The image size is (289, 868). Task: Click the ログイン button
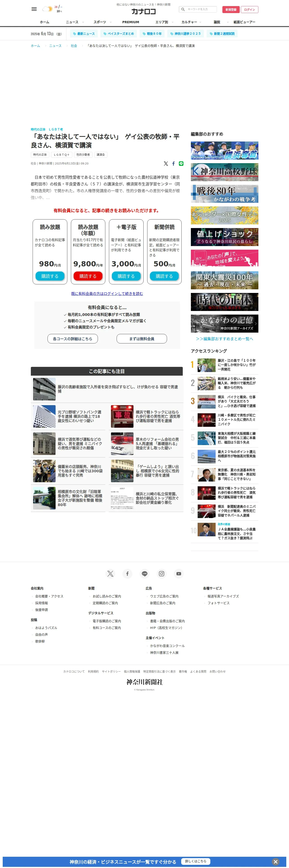[250, 9]
